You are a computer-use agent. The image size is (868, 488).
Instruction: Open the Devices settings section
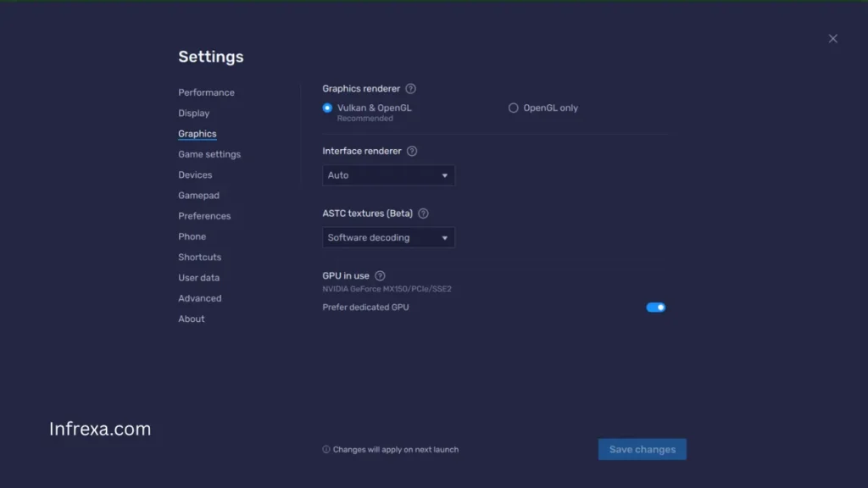point(195,175)
